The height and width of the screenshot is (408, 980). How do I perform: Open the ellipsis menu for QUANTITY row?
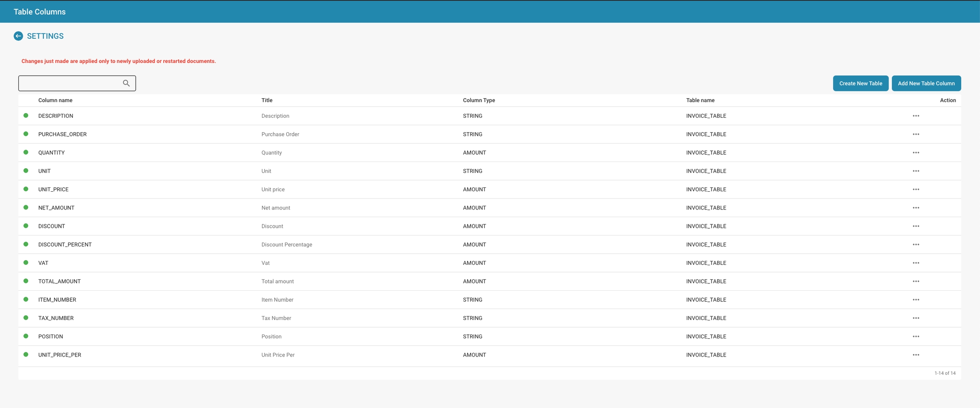tap(916, 153)
